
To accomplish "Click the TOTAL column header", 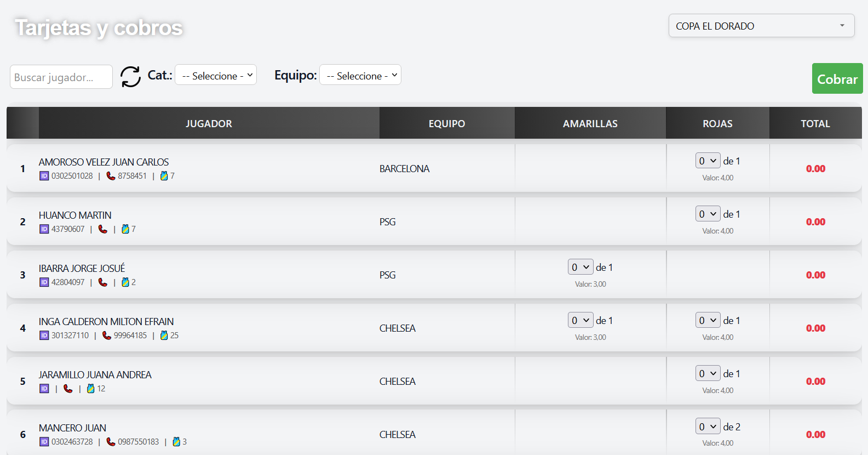I will (815, 123).
